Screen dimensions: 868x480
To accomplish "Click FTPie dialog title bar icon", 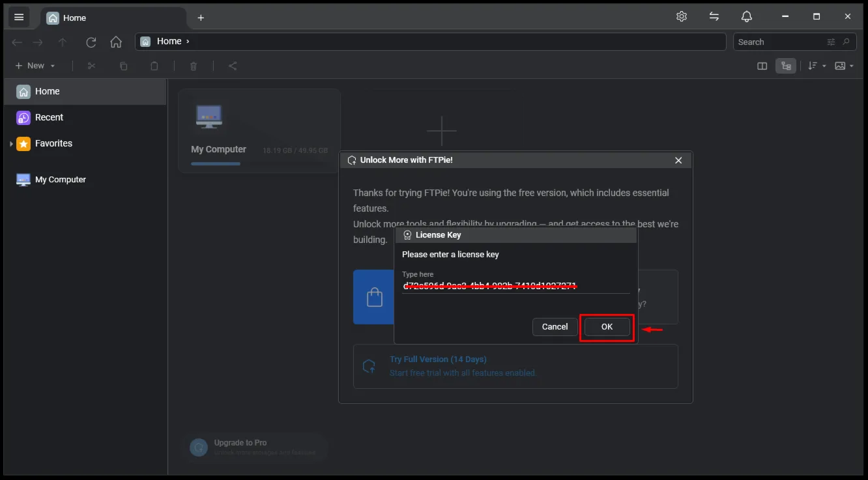I will point(352,160).
